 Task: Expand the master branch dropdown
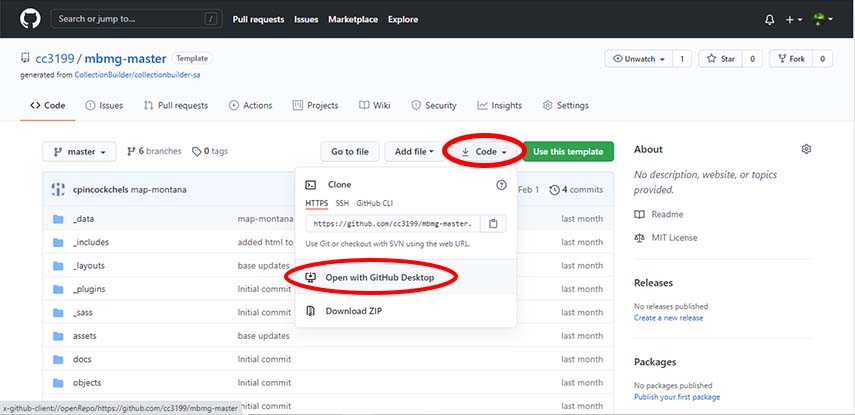80,152
